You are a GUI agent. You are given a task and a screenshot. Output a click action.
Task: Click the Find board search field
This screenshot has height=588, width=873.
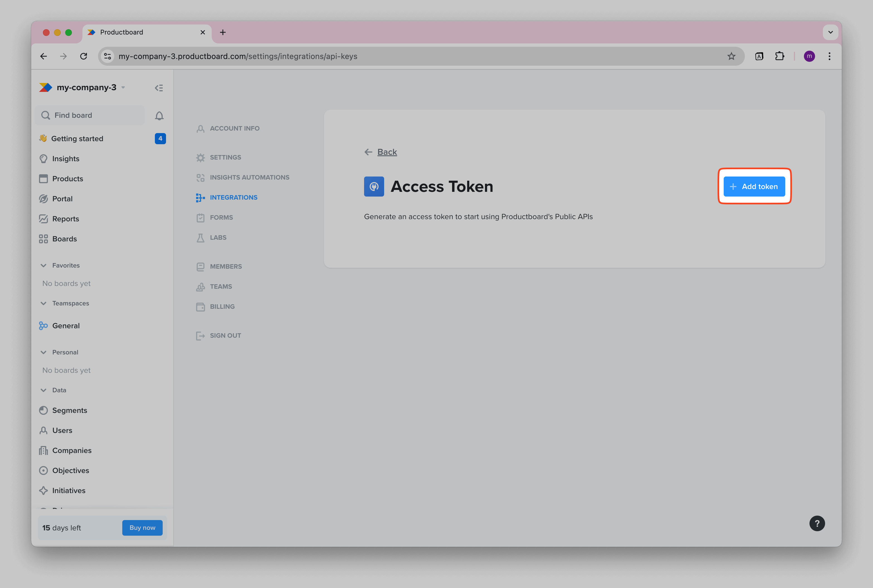(90, 116)
